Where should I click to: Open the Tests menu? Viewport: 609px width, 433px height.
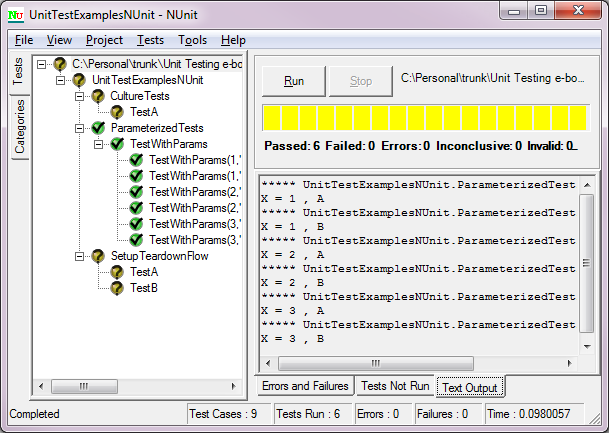(150, 40)
